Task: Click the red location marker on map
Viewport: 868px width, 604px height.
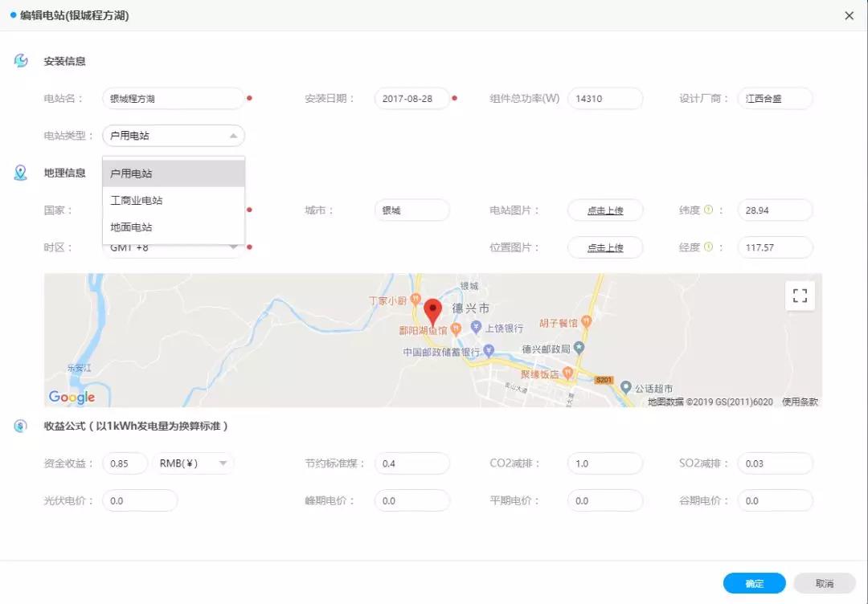Action: [433, 310]
